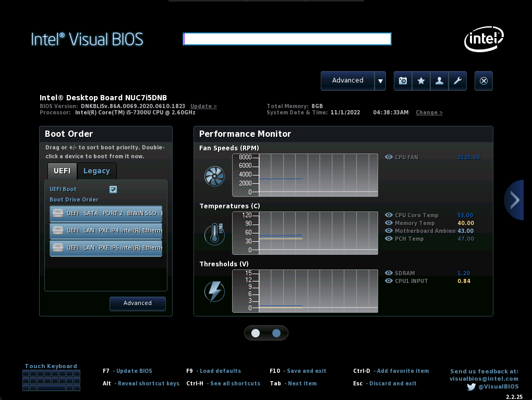Click Tab Next item shortcut

click(294, 383)
